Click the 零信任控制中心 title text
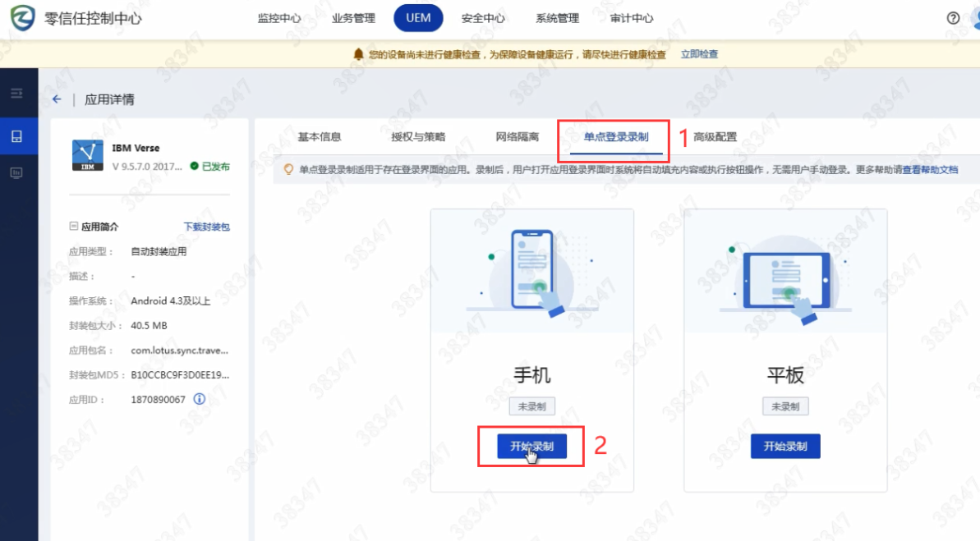This screenshot has width=980, height=541. click(x=93, y=18)
